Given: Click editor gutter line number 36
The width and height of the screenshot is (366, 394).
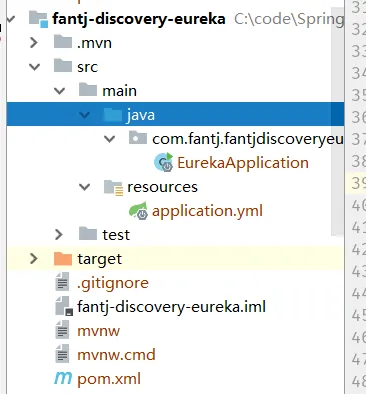Looking at the screenshot, I should tap(358, 117).
